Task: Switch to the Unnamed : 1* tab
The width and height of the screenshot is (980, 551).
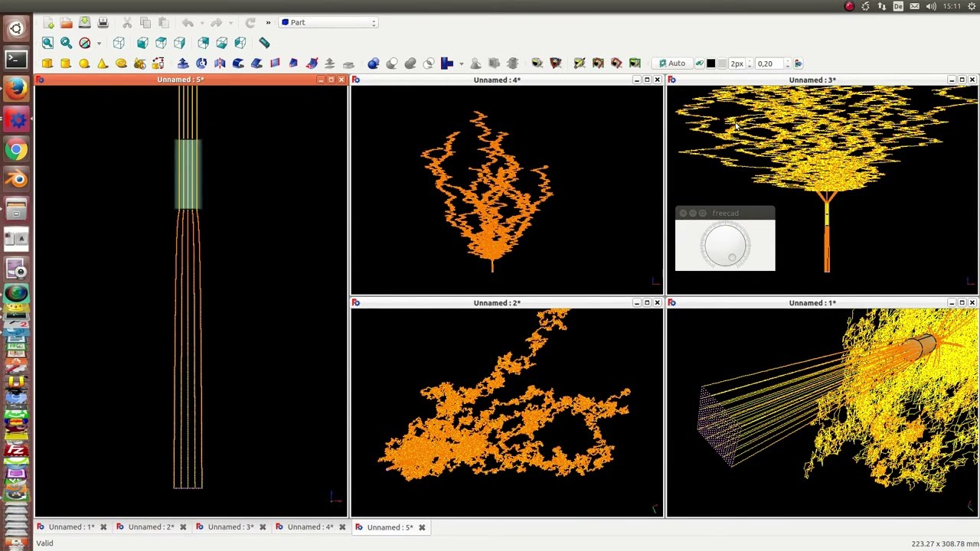Action: pos(71,527)
